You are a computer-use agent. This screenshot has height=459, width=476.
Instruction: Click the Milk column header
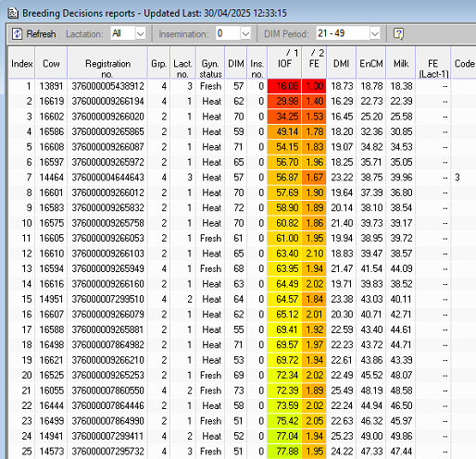click(x=401, y=63)
